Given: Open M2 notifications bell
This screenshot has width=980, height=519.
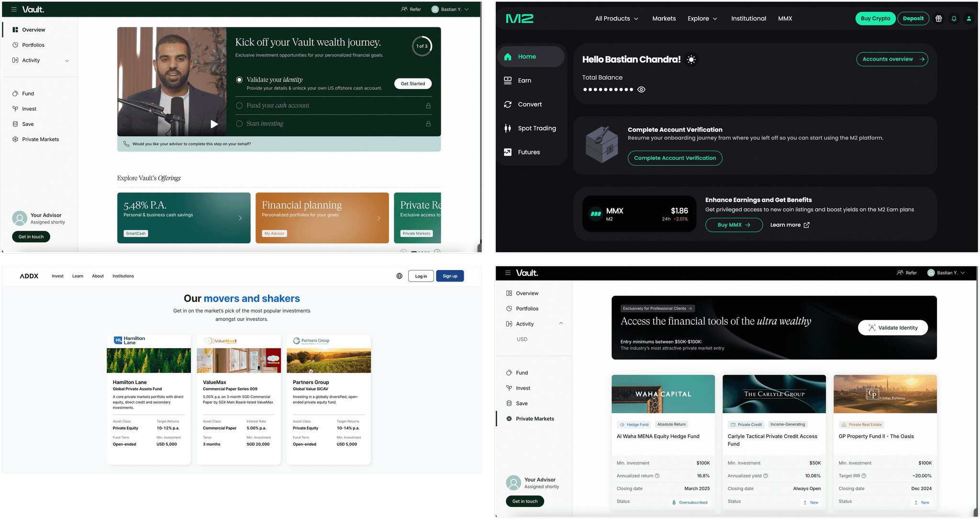Looking at the screenshot, I should point(954,19).
